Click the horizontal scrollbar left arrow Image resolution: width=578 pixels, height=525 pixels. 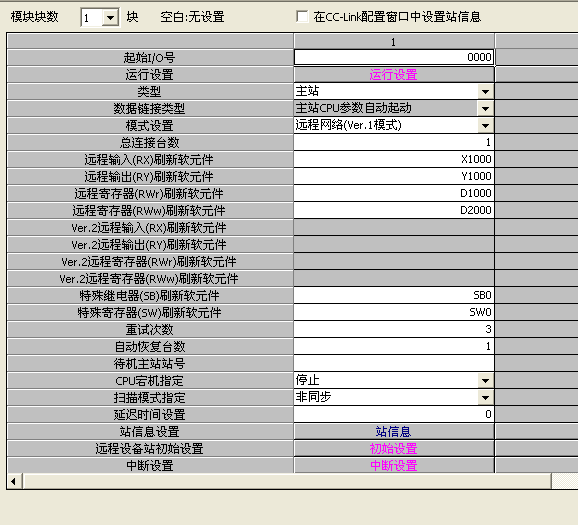click(14, 481)
